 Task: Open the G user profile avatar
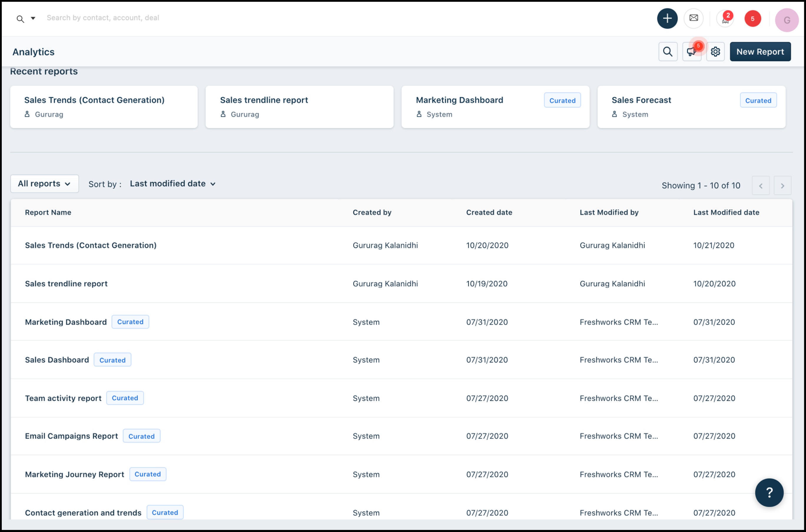[x=787, y=20]
